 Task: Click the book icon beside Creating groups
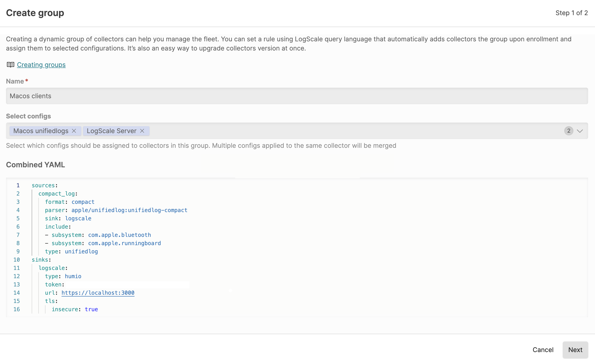10,65
